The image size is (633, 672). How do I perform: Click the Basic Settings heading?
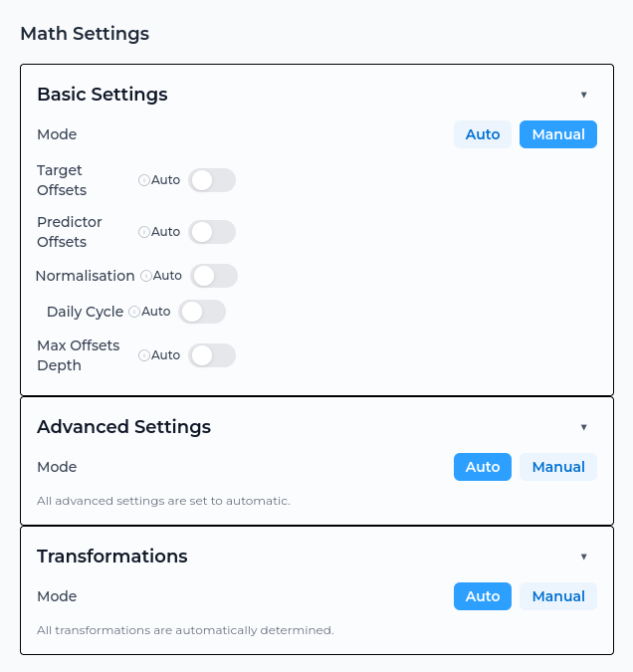click(x=102, y=95)
